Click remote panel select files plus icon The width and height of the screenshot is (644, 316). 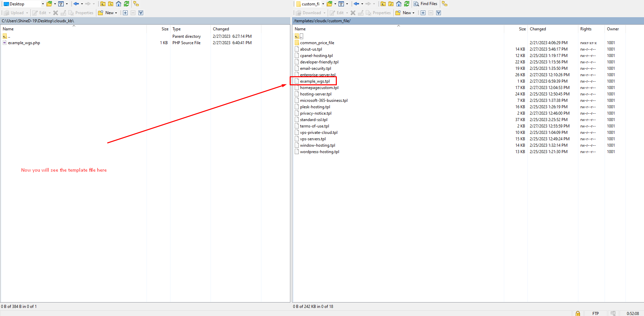(x=423, y=13)
